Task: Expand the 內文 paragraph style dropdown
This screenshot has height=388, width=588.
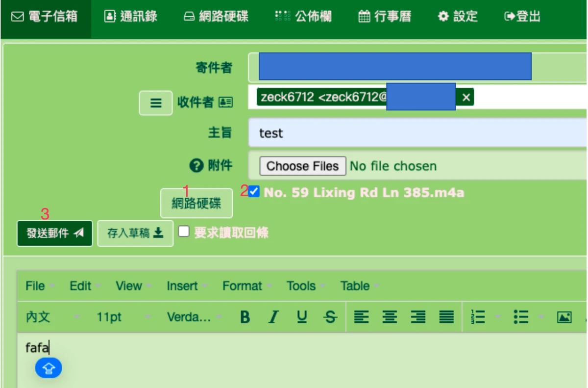Action: pos(53,317)
